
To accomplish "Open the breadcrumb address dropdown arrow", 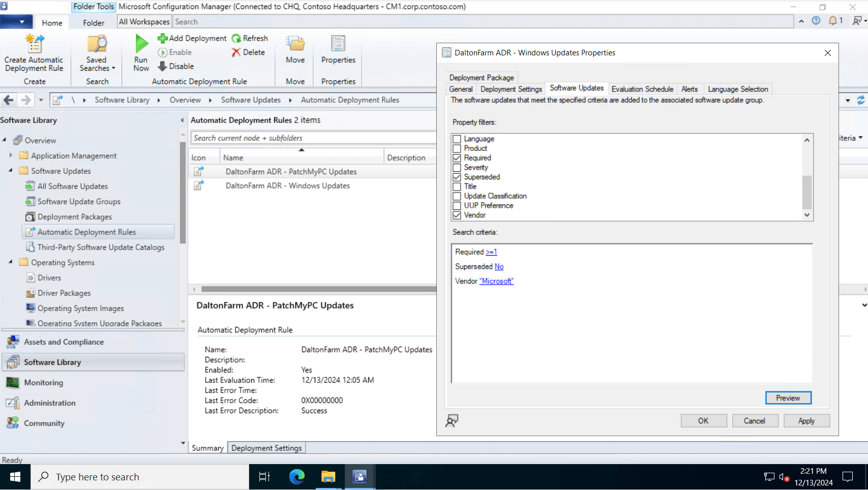I will tap(848, 100).
